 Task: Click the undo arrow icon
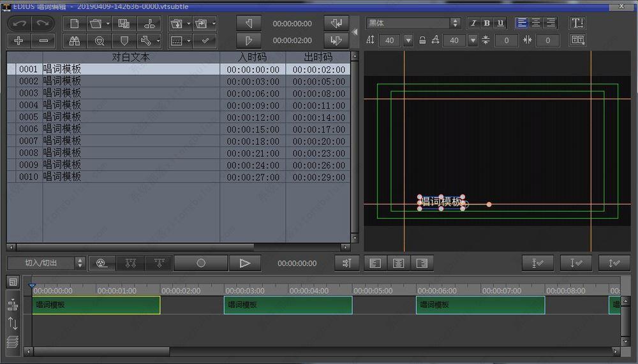(x=19, y=23)
